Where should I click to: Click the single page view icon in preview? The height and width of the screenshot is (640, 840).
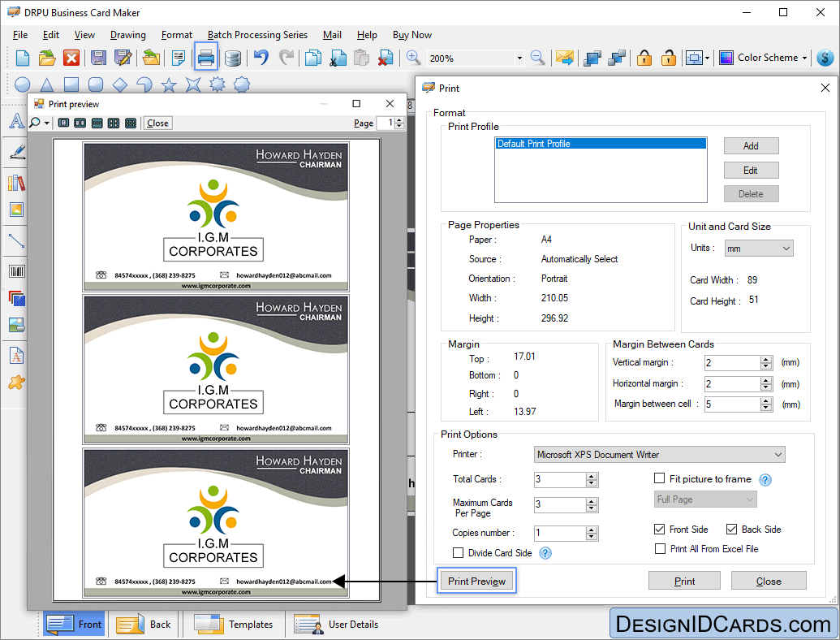tap(64, 123)
